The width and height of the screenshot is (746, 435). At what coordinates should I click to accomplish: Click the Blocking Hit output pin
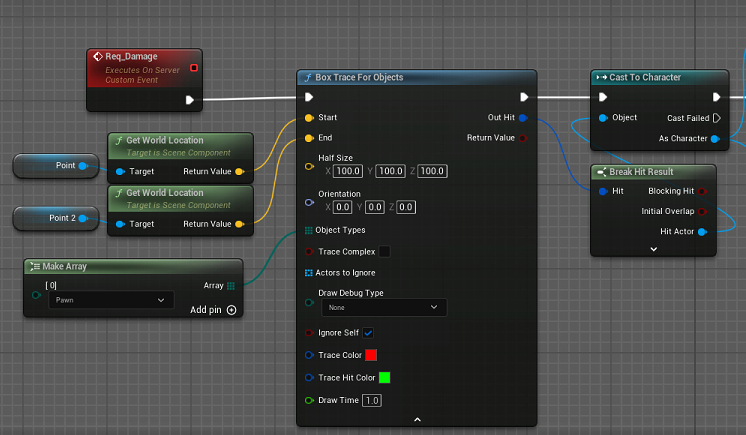(702, 191)
